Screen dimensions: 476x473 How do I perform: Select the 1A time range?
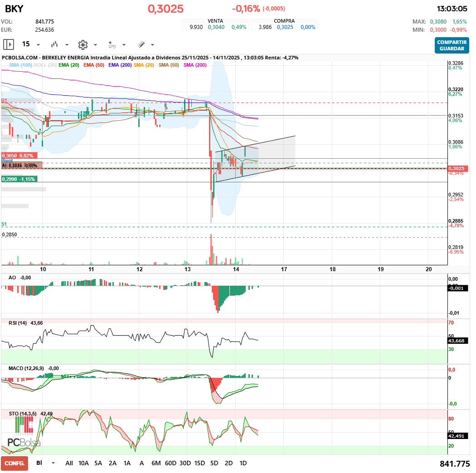127,463
